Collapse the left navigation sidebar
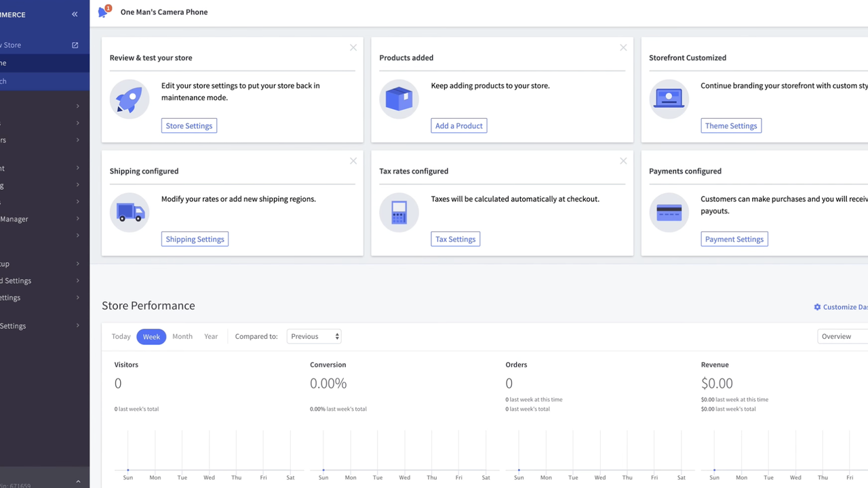The height and width of the screenshot is (488, 868). (75, 14)
